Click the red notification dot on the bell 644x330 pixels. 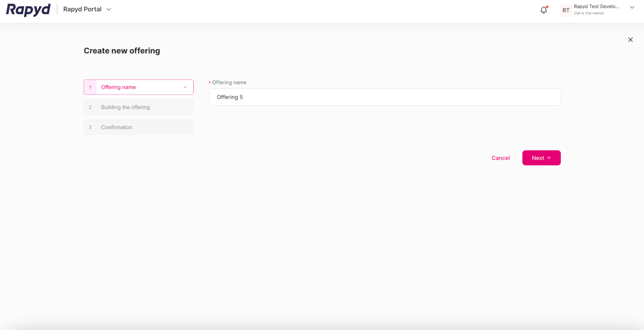pos(546,7)
